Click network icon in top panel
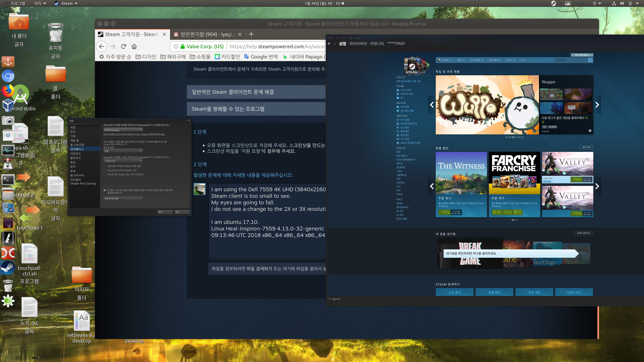The width and height of the screenshot is (644, 362). [x=614, y=4]
